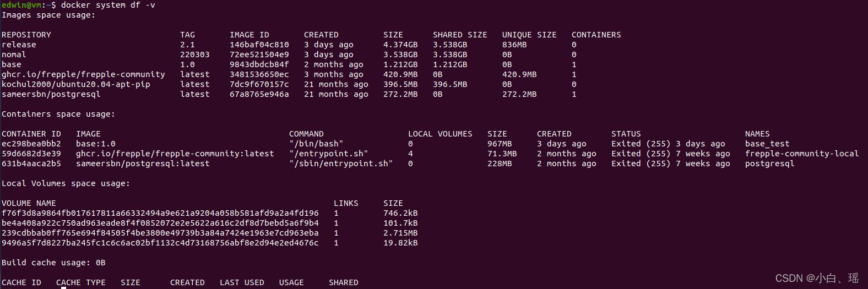
Task: Click the "/entrypoint.sh" command value
Action: point(329,154)
